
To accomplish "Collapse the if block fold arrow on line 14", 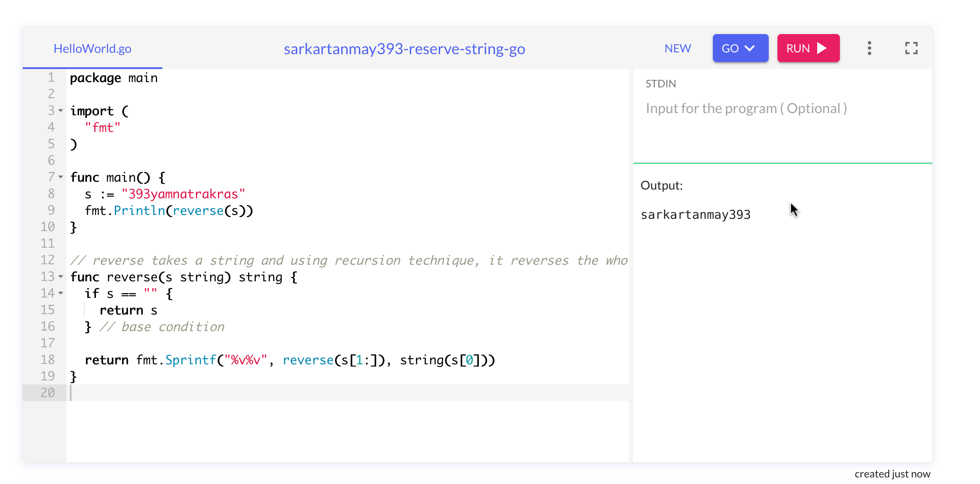I will pyautogui.click(x=61, y=293).
